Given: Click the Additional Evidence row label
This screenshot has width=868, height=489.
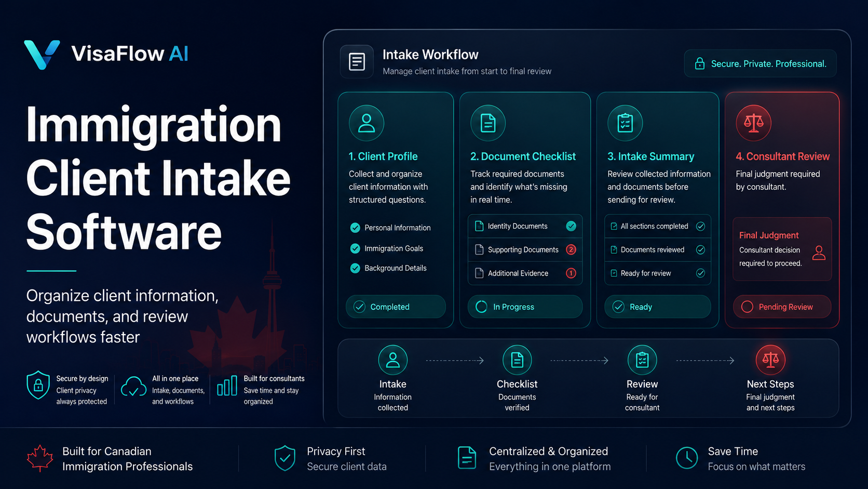Looking at the screenshot, I should [518, 273].
